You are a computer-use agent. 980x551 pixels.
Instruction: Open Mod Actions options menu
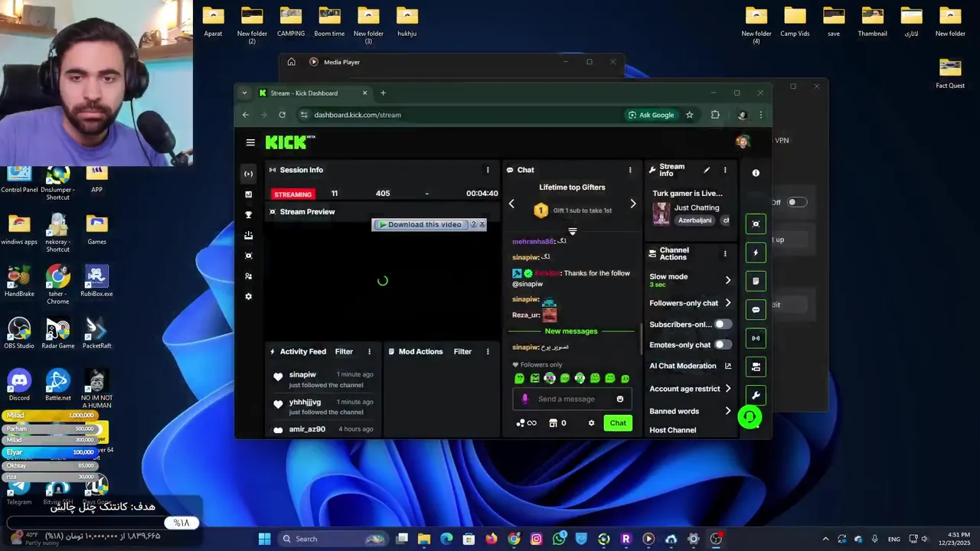(x=488, y=351)
